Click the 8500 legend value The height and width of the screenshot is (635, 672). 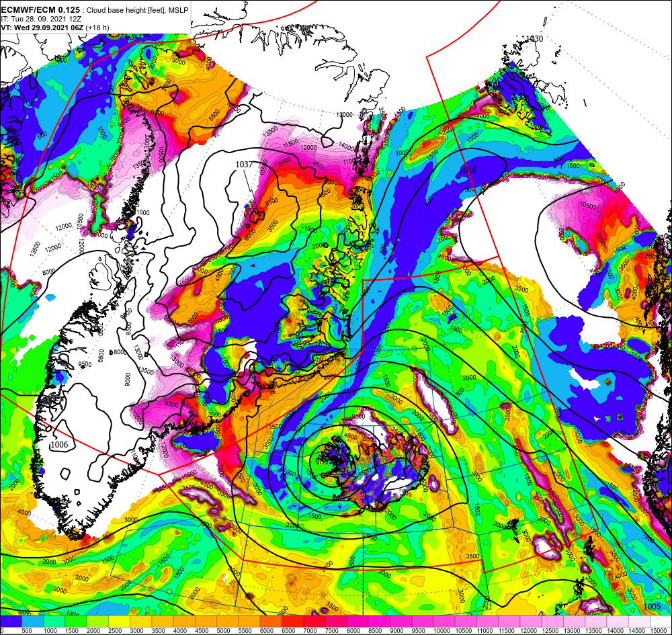click(x=375, y=631)
